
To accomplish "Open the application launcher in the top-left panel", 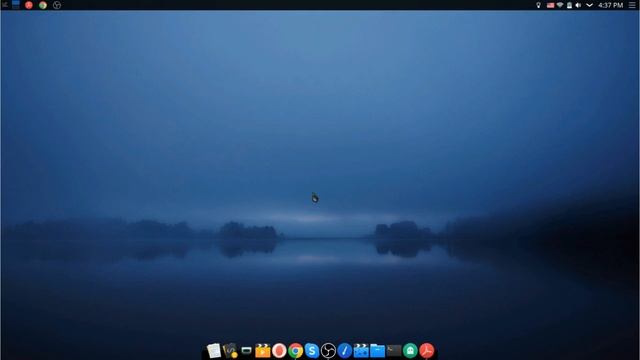I will [5, 5].
